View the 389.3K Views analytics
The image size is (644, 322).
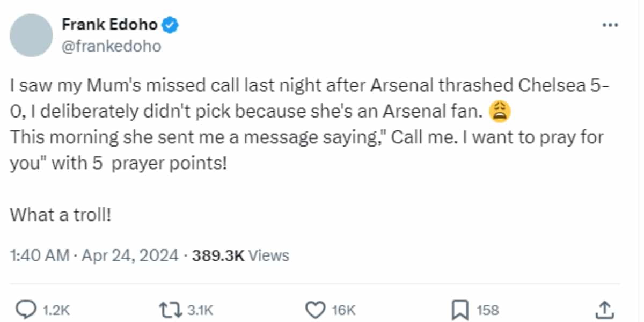click(x=239, y=255)
